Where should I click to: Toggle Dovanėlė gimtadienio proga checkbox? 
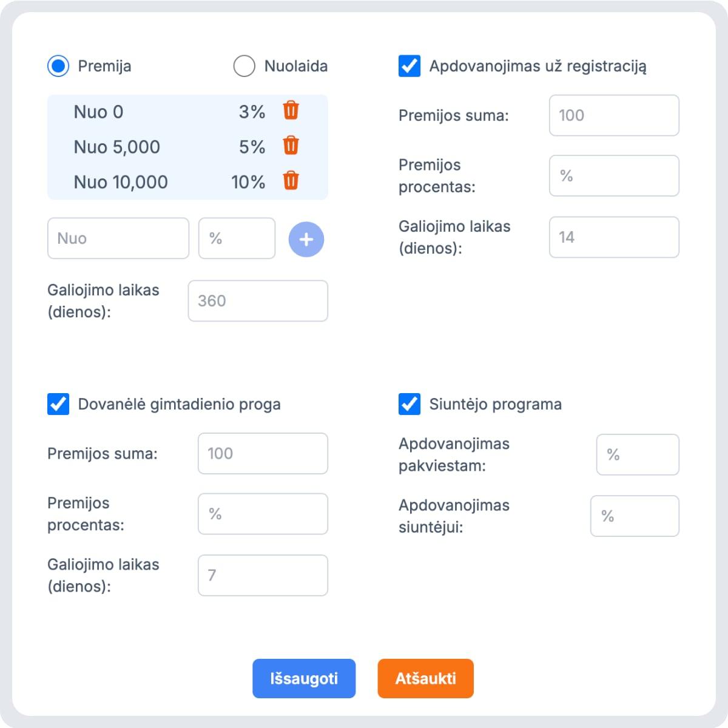coord(58,404)
